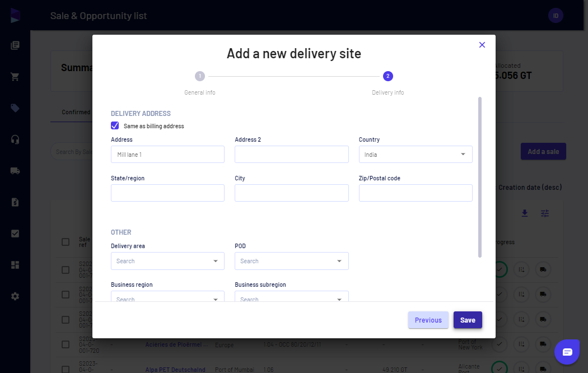
Task: Open the Alpa PET Deutschalnd link
Action: coord(175,370)
